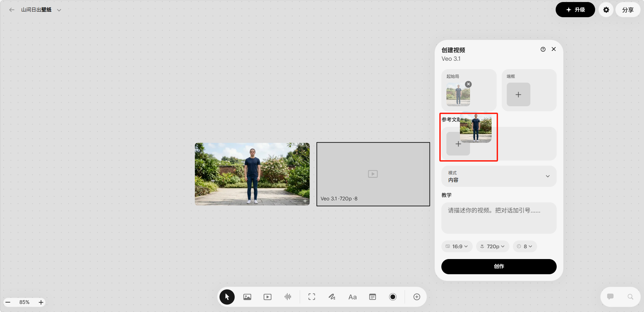
Task: Add an end frame with plus tile
Action: pyautogui.click(x=518, y=95)
